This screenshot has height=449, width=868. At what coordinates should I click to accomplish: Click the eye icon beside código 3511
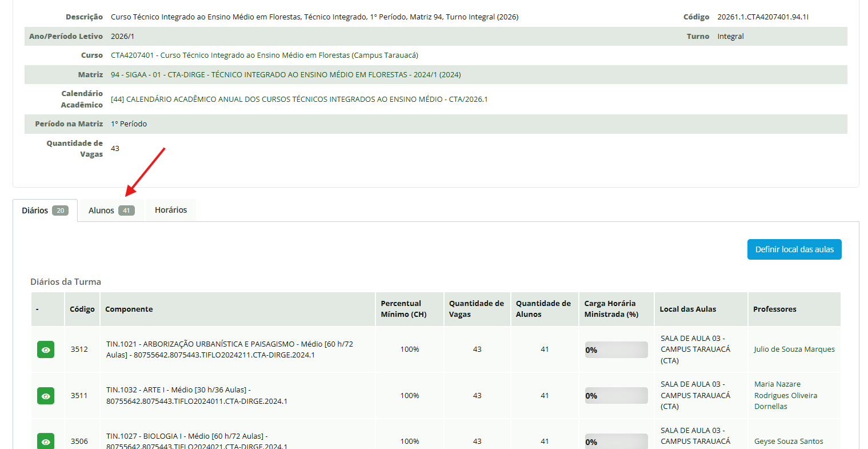pos(46,395)
